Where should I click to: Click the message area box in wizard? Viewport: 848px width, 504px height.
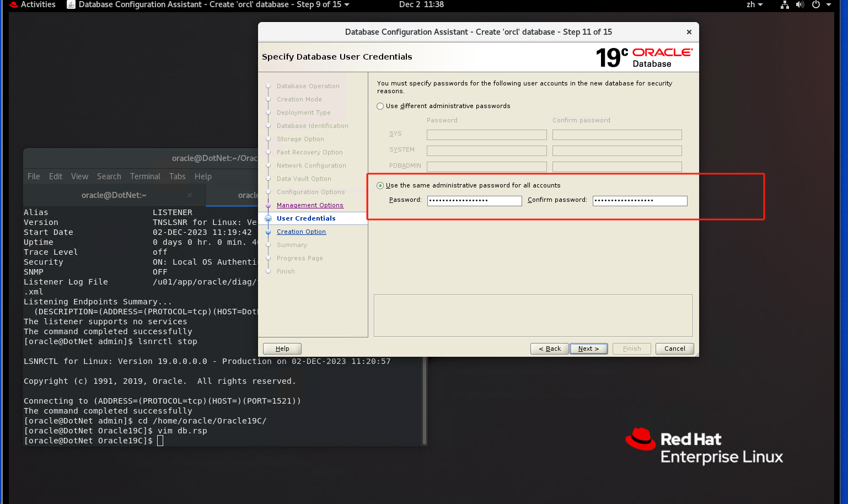tap(533, 315)
